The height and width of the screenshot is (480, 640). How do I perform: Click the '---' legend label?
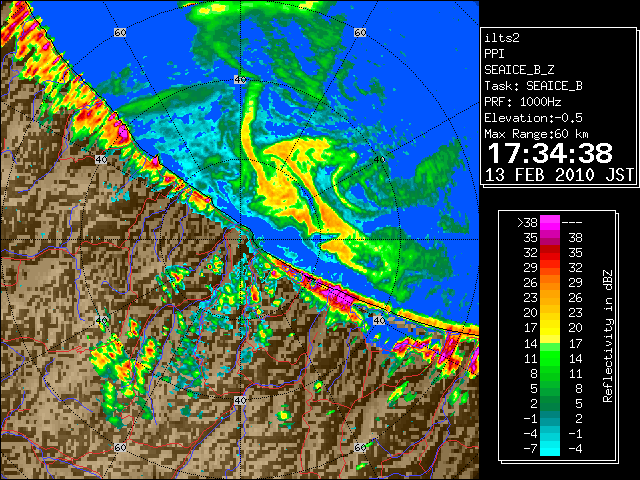tap(572, 223)
